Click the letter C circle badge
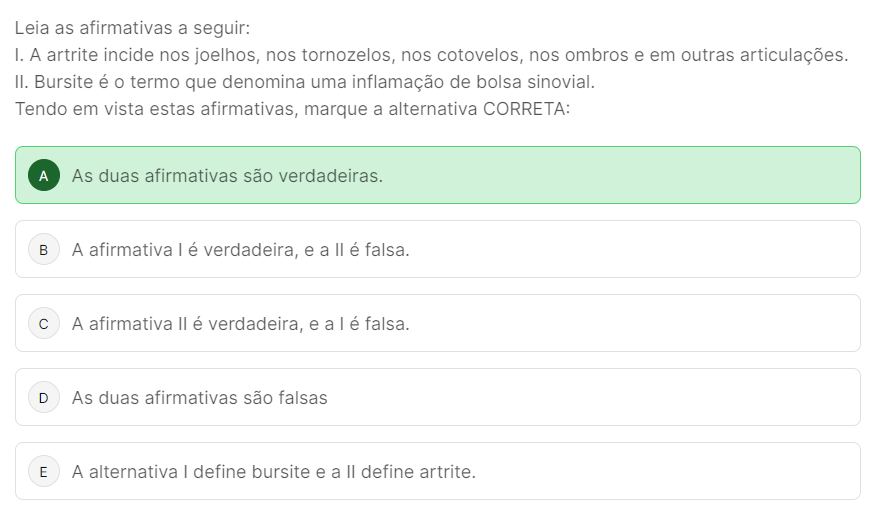Screen dimensions: 877x508 43,323
